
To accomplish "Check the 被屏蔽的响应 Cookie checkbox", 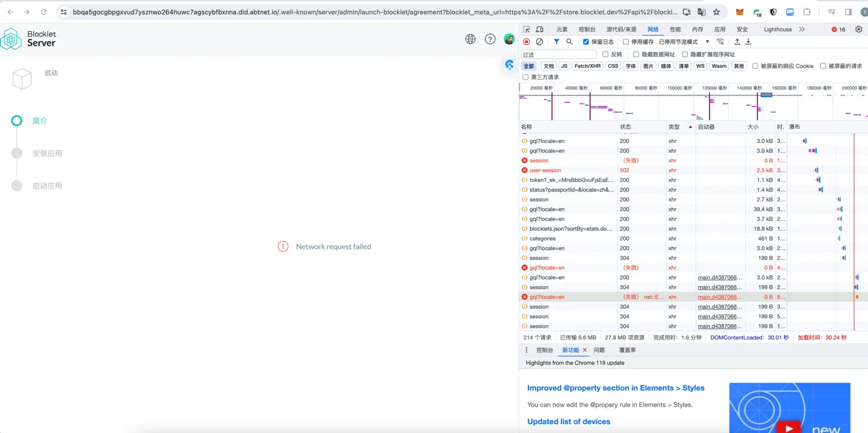I will click(755, 66).
